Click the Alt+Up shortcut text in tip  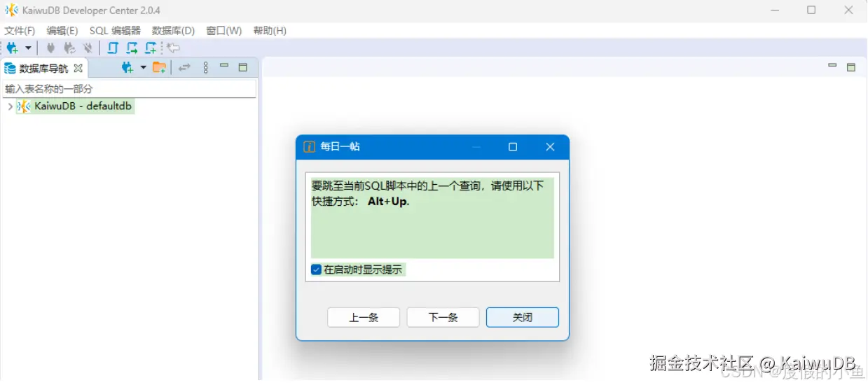388,202
